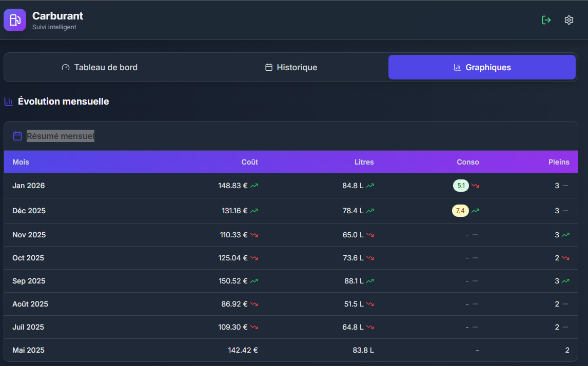
Task: Click the Coût column header
Action: (249, 162)
